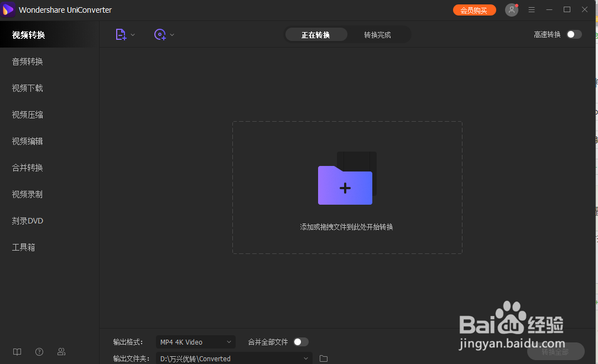598x364 pixels.
Task: Select the 视频压缩 sidebar item
Action: [x=27, y=115]
